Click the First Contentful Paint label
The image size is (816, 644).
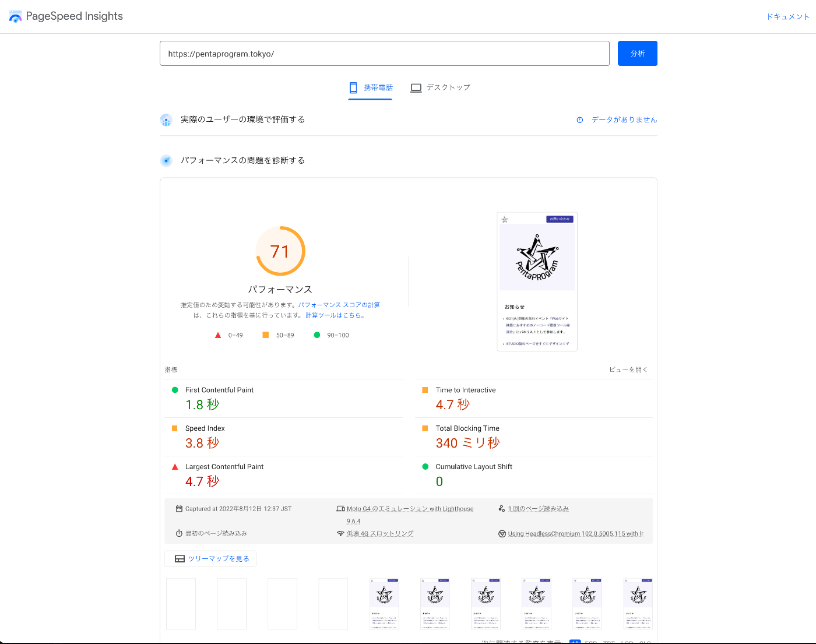[219, 390]
